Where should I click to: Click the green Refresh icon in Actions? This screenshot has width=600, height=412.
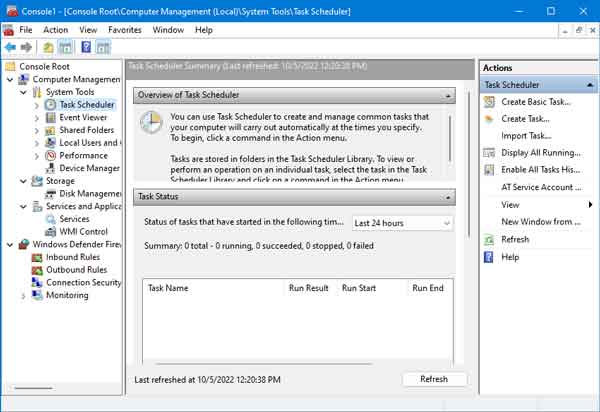pyautogui.click(x=489, y=239)
